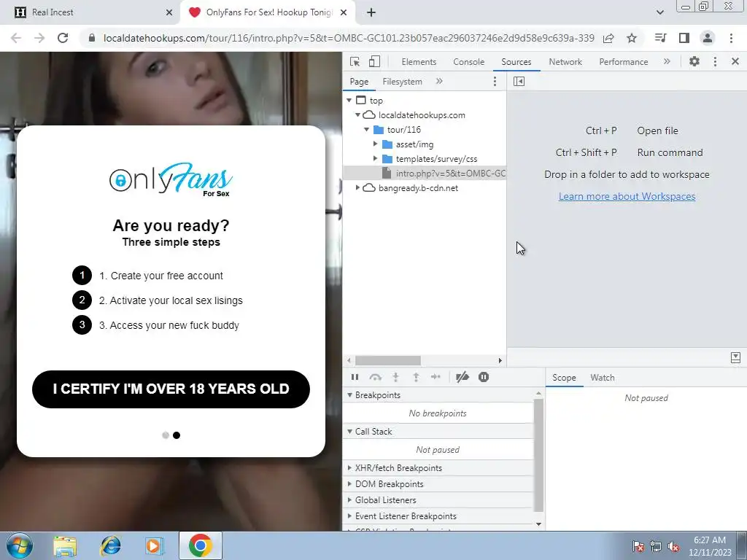
Task: Show more DevTools tabs chevron
Action: coord(667,61)
